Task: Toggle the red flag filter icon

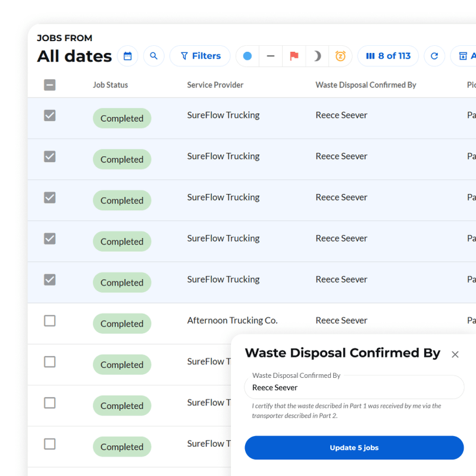Action: point(294,56)
